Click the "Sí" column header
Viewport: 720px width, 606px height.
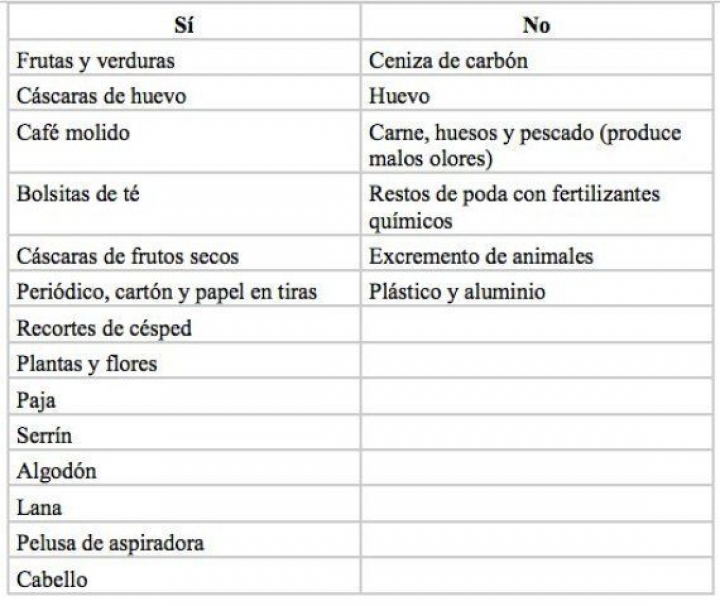[x=184, y=26]
